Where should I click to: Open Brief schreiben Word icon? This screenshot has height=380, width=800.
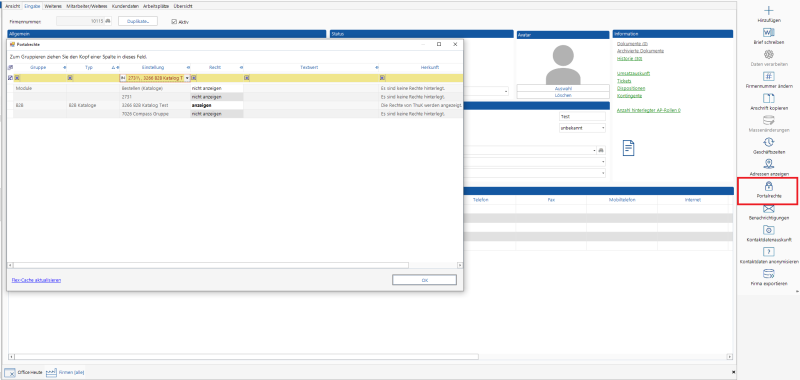769,33
